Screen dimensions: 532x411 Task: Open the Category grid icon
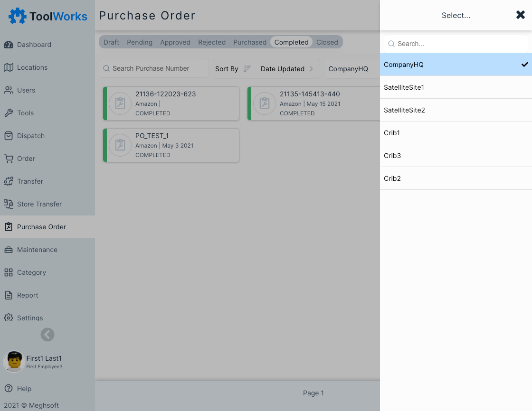(x=9, y=272)
